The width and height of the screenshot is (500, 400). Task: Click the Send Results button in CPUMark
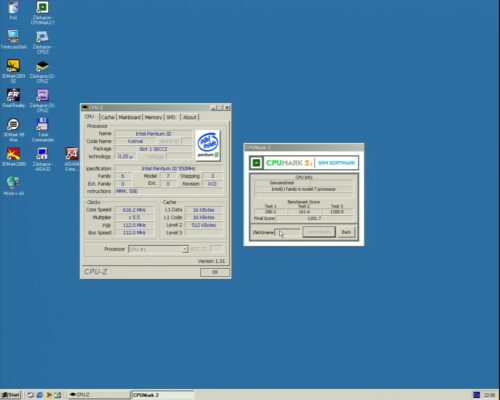coord(319,232)
